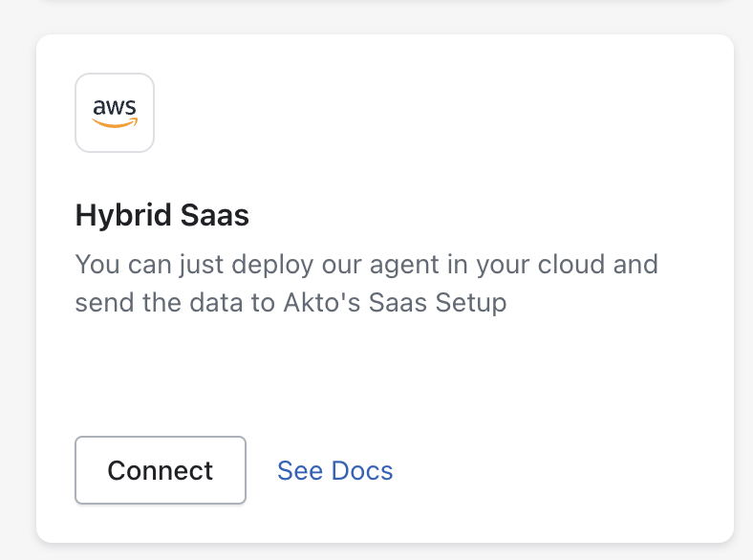753x560 pixels.
Task: Click the text line 'send the data to Akto's Saas Setup'
Action: click(290, 304)
